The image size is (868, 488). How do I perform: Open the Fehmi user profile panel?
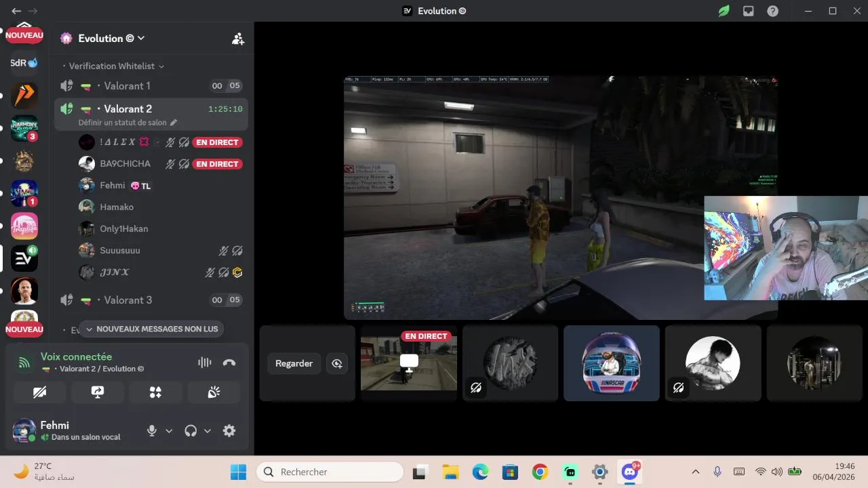[75, 430]
